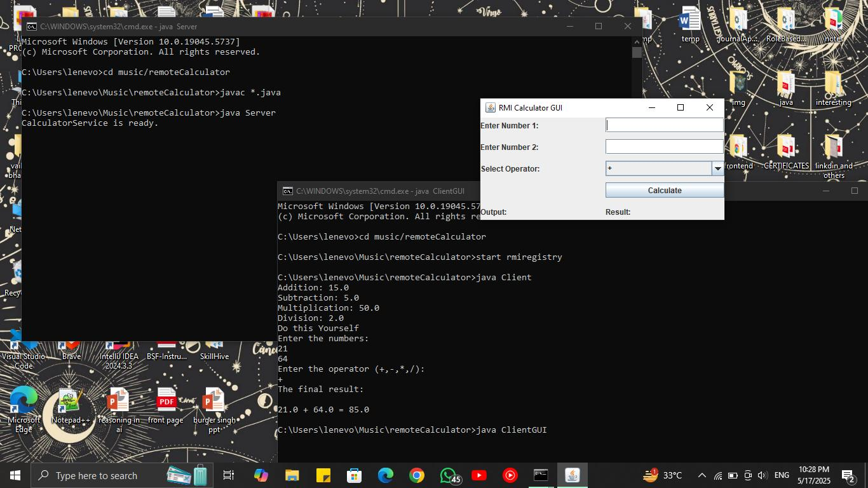Screen dimensions: 868x488
Task: Switch to Command Prompt taskbar icon
Action: (x=541, y=475)
